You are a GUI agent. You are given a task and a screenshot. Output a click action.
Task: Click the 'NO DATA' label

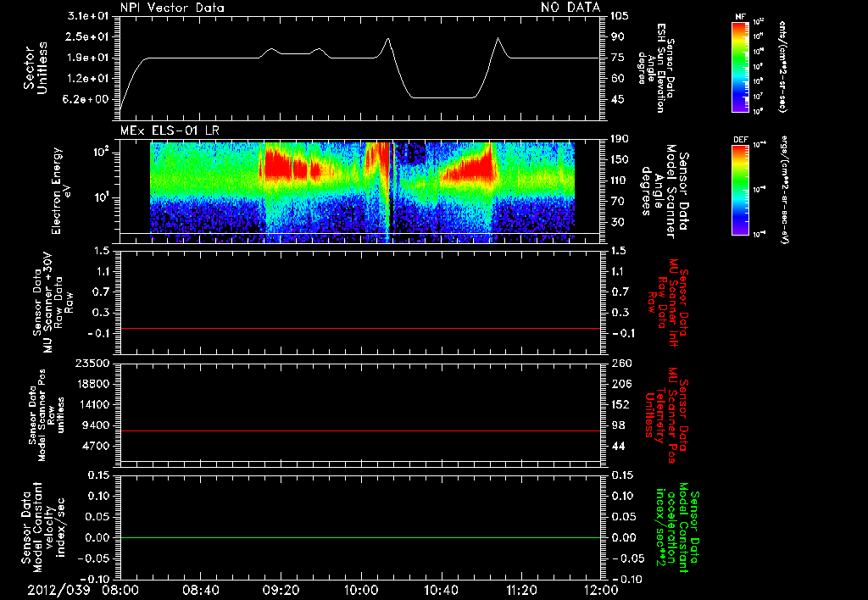point(570,7)
